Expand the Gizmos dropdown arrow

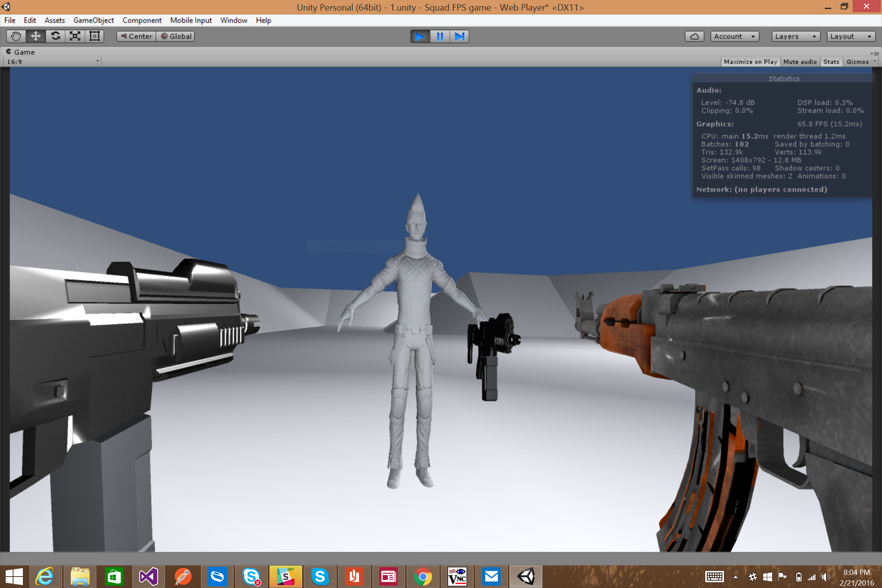click(x=875, y=62)
